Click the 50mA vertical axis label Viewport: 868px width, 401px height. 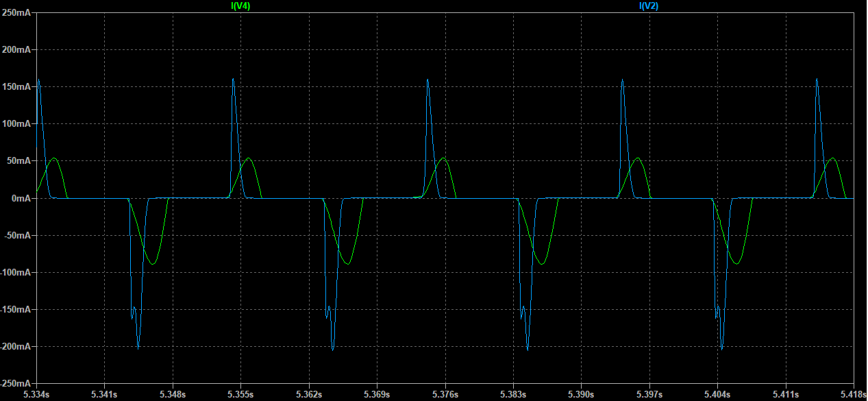tap(19, 161)
